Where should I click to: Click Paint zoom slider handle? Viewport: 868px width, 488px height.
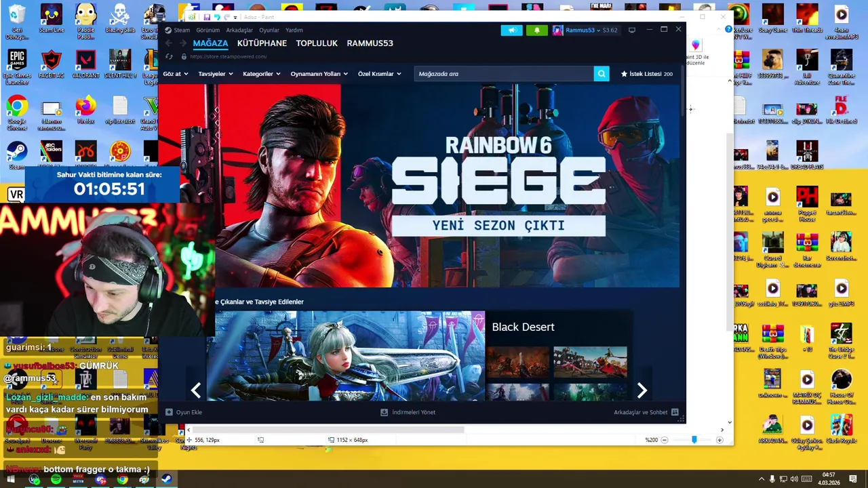pyautogui.click(x=693, y=440)
